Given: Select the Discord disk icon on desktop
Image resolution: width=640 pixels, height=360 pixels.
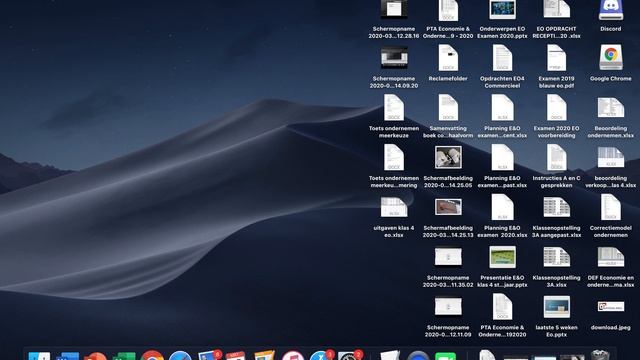Looking at the screenshot, I should point(611,10).
